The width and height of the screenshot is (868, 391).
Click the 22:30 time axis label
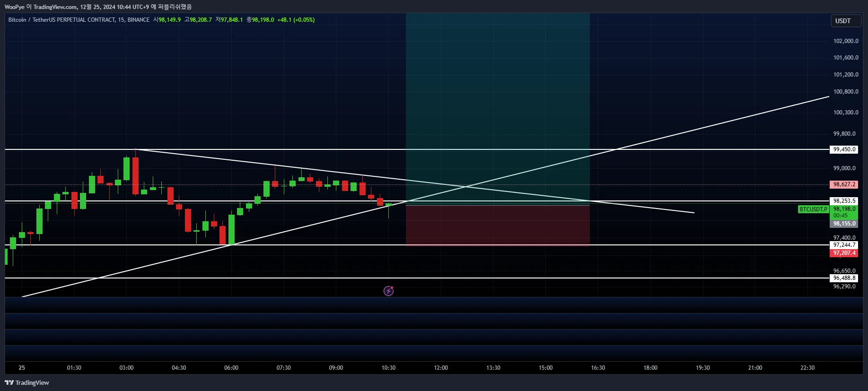pos(807,368)
